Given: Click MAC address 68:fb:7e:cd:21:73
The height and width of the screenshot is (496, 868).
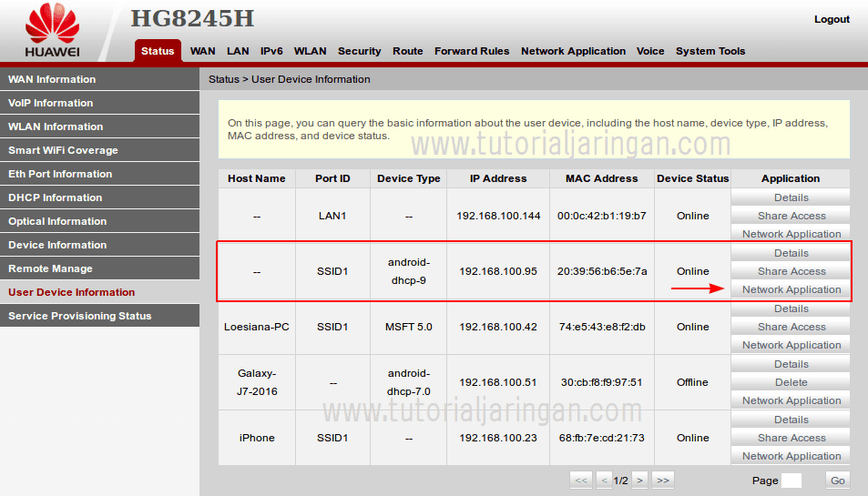Looking at the screenshot, I should point(602,438).
